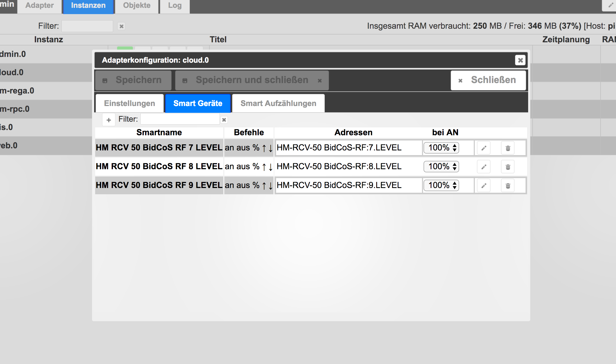This screenshot has width=616, height=364.
Task: Add a new smart device with plus button
Action: (109, 120)
